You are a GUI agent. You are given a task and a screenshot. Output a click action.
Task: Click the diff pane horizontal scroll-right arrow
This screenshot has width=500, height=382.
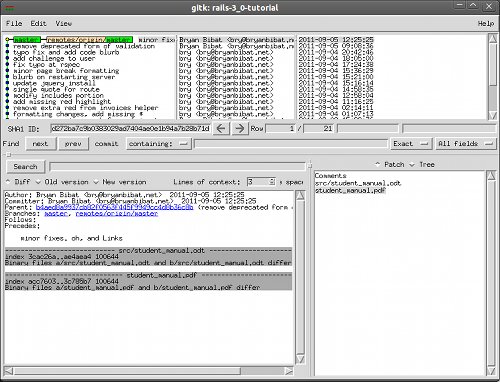point(289,371)
